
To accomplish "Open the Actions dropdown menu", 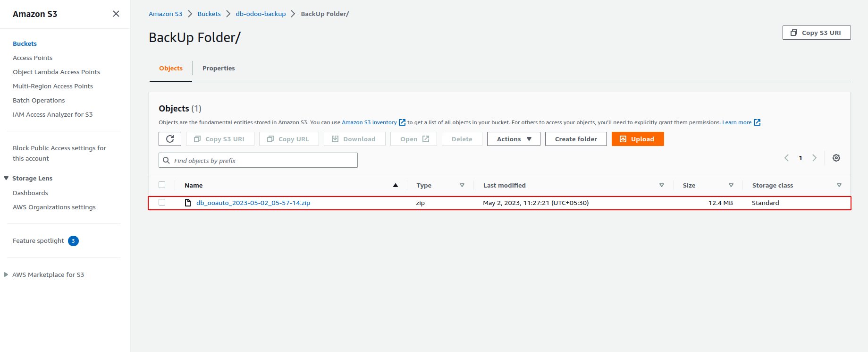I will point(514,139).
